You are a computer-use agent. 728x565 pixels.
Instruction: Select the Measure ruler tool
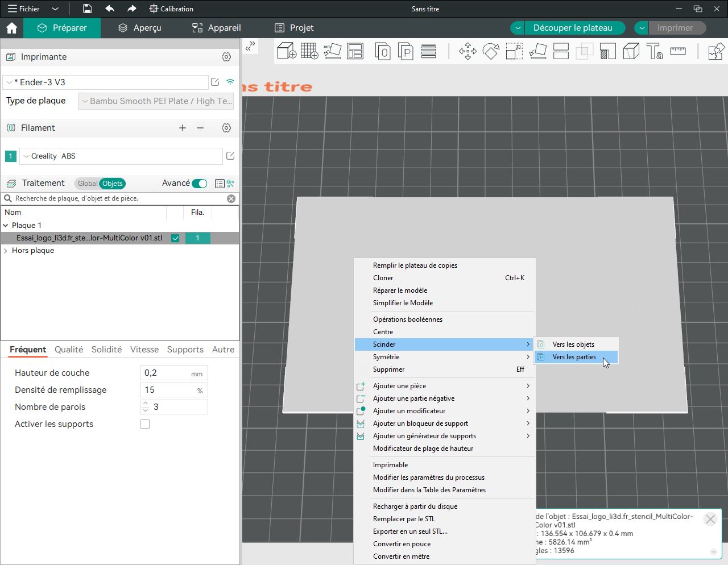(x=677, y=51)
